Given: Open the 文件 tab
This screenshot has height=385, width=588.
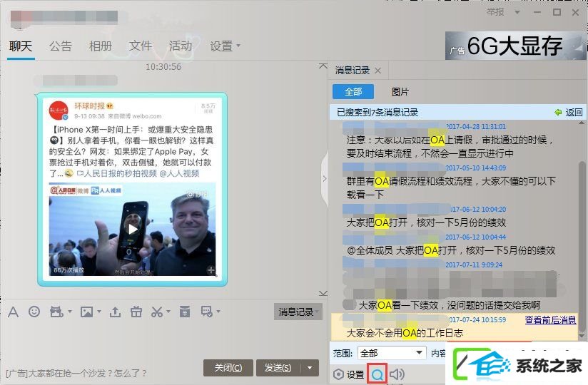Looking at the screenshot, I should tap(141, 46).
